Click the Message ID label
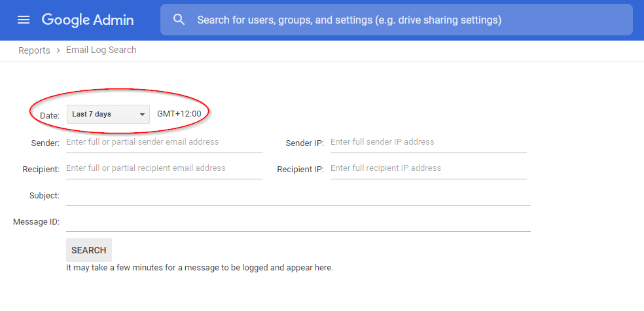Viewport: 644px width, 311px height. [x=37, y=222]
